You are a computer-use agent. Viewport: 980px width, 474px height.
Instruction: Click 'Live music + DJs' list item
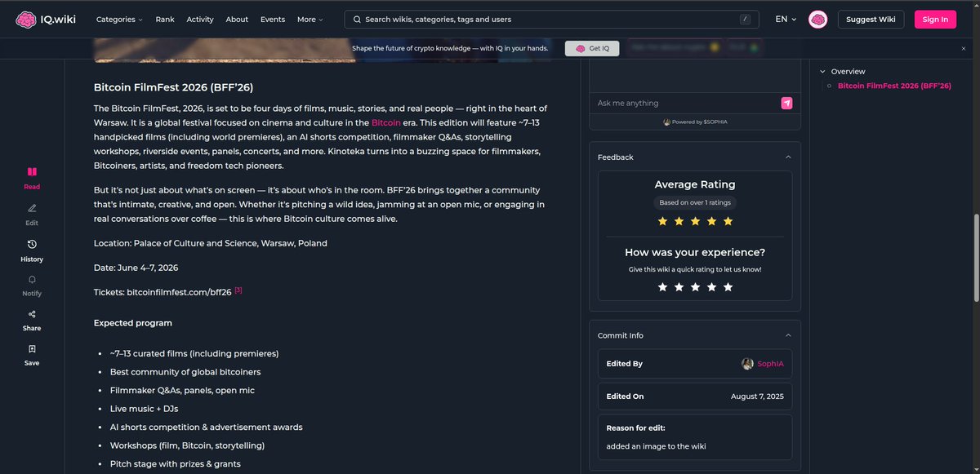[x=144, y=409]
